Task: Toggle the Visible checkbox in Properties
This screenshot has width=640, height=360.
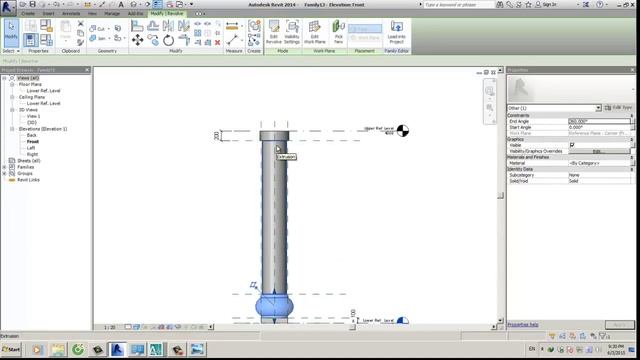Action: tap(572, 145)
